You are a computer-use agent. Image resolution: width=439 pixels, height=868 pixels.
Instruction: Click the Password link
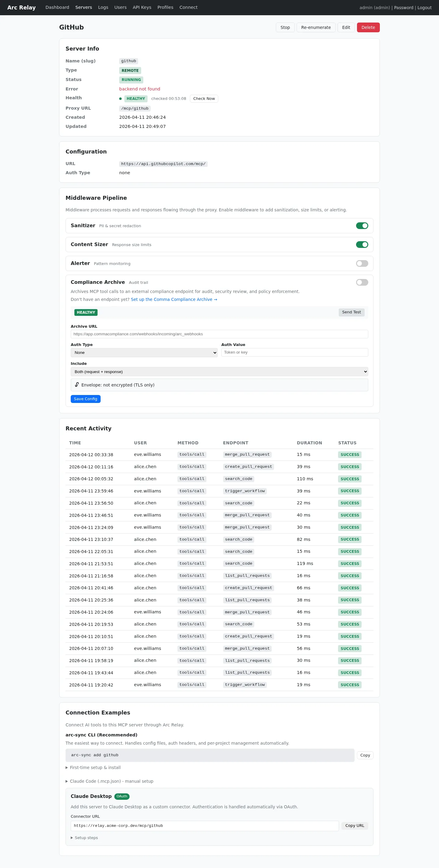click(x=404, y=8)
